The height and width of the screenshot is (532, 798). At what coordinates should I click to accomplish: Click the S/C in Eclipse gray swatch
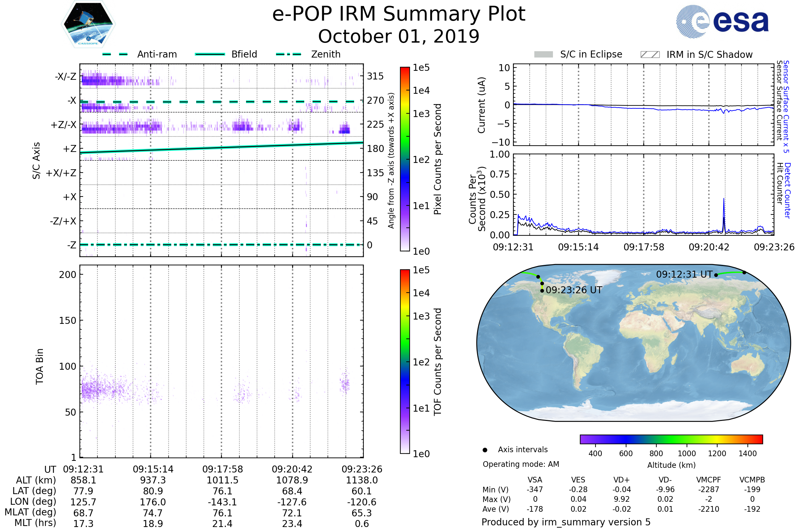tap(543, 55)
